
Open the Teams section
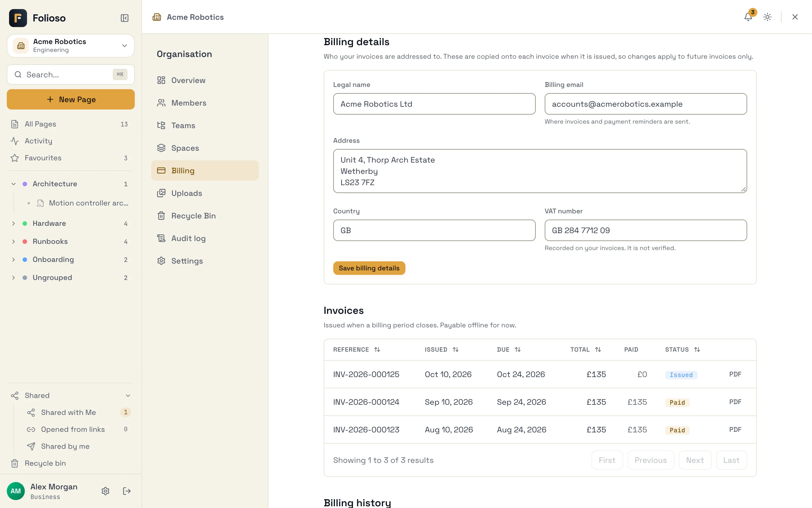point(205,125)
